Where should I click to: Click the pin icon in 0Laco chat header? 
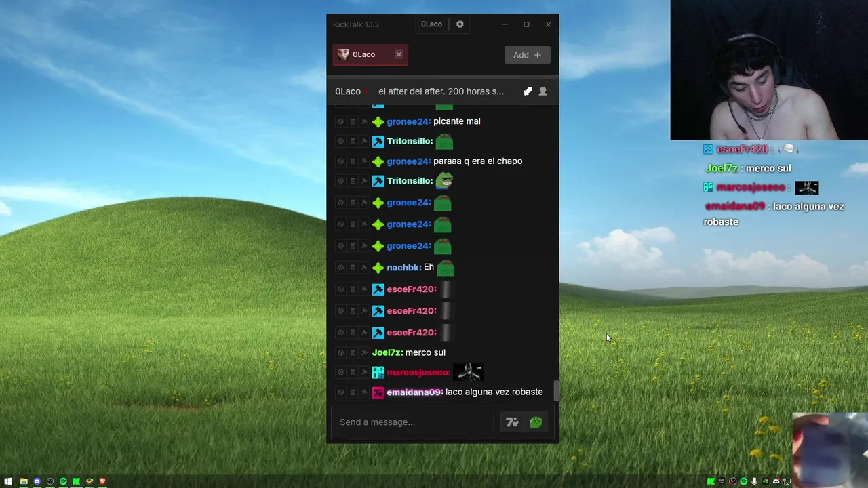pos(528,91)
